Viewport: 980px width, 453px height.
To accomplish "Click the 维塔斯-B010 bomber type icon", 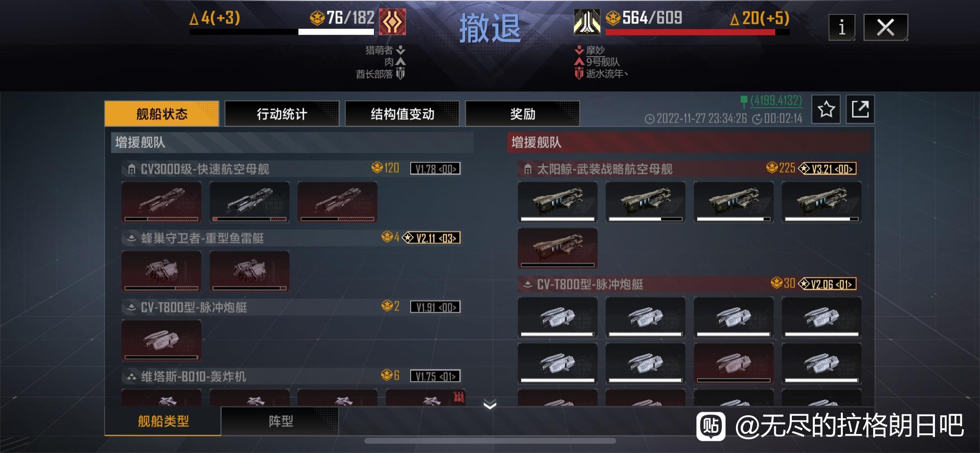I will click(x=131, y=377).
